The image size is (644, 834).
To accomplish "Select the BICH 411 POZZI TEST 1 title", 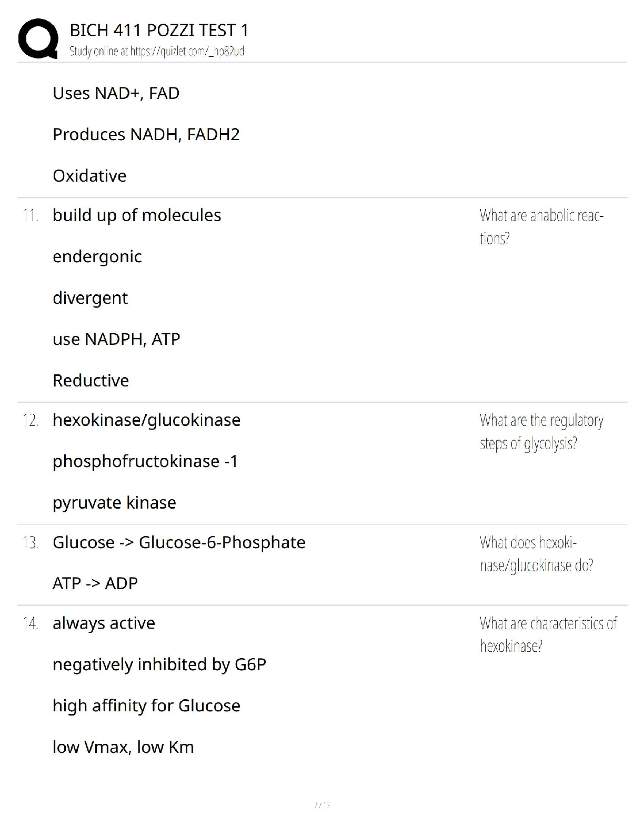I will [x=159, y=30].
